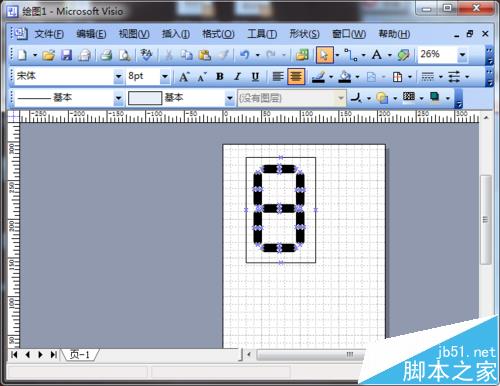This screenshot has width=500, height=386.
Task: Save the drawing with the floppy disk icon
Action: (x=67, y=55)
